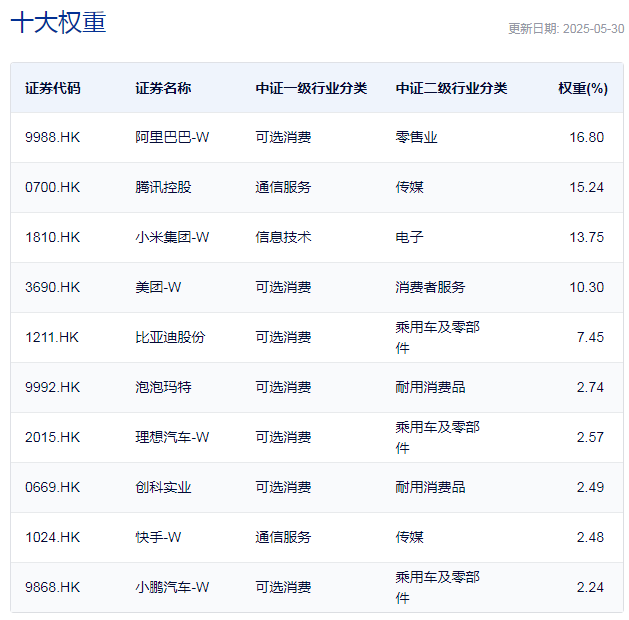
Task: Click the 证券名称 column header
Action: coord(163,88)
